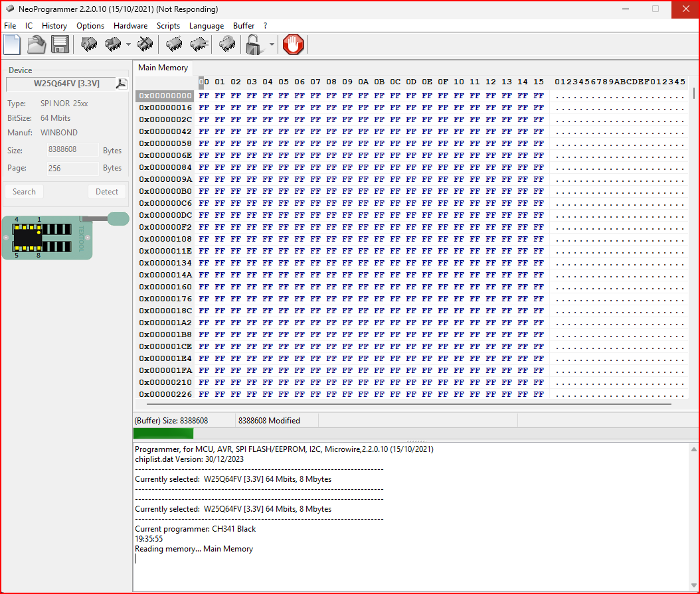This screenshot has height=594, width=700.
Task: Click the Search button in Device panel
Action: [24, 192]
